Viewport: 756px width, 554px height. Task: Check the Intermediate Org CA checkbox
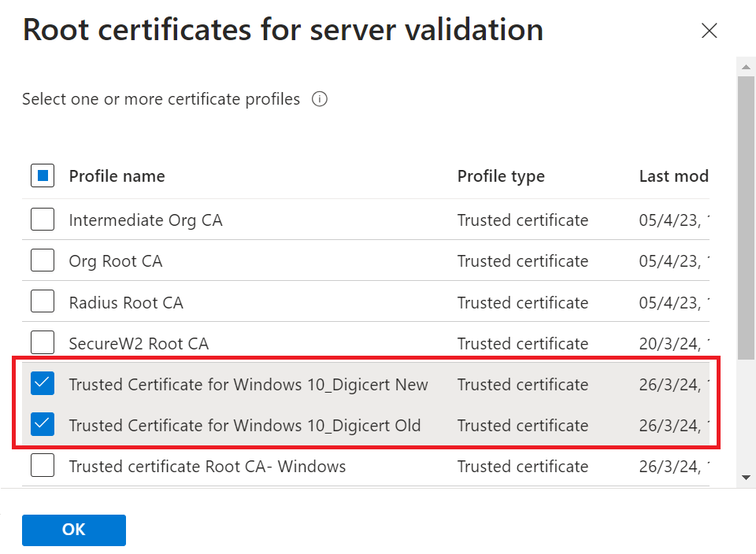(x=43, y=220)
